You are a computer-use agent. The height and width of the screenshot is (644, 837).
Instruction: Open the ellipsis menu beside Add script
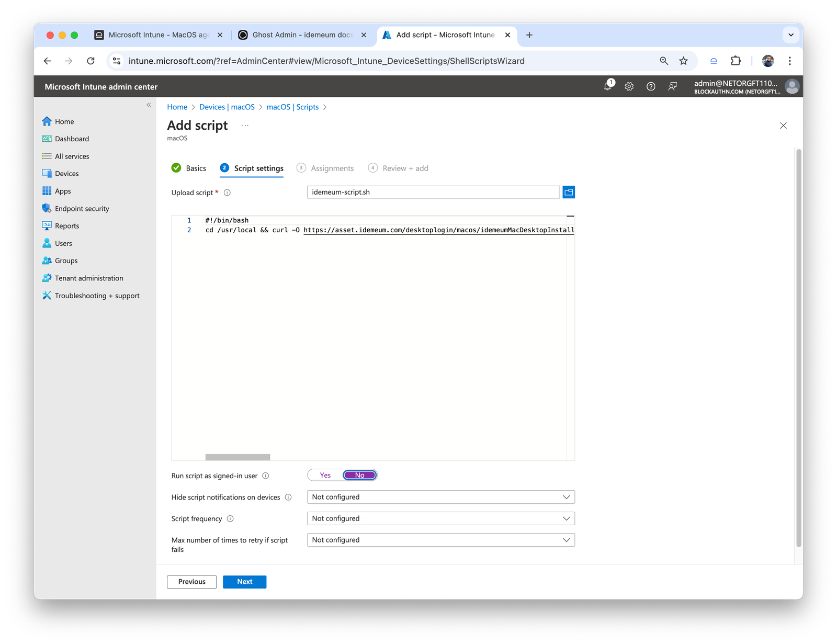(x=245, y=126)
